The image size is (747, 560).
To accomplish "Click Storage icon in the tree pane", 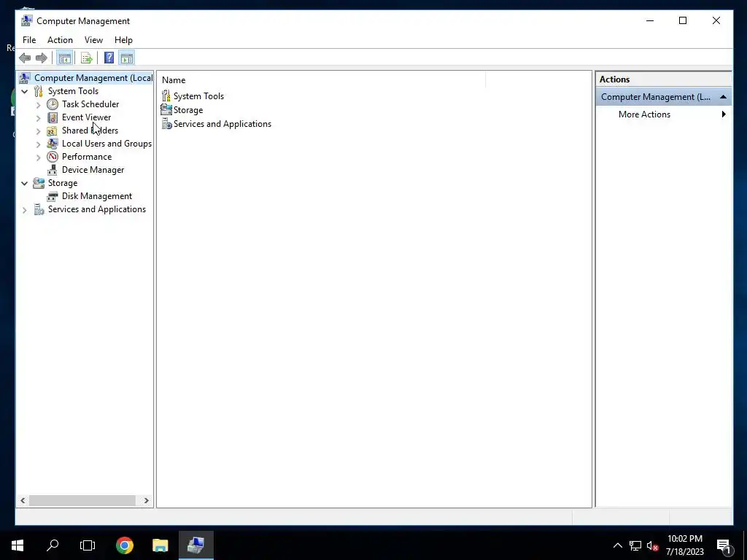I will pyautogui.click(x=39, y=183).
